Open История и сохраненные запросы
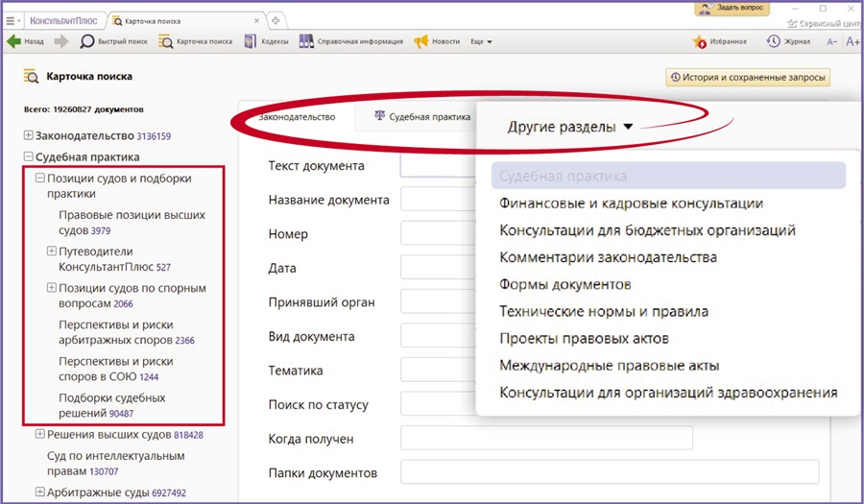This screenshot has width=864, height=504. point(748,77)
